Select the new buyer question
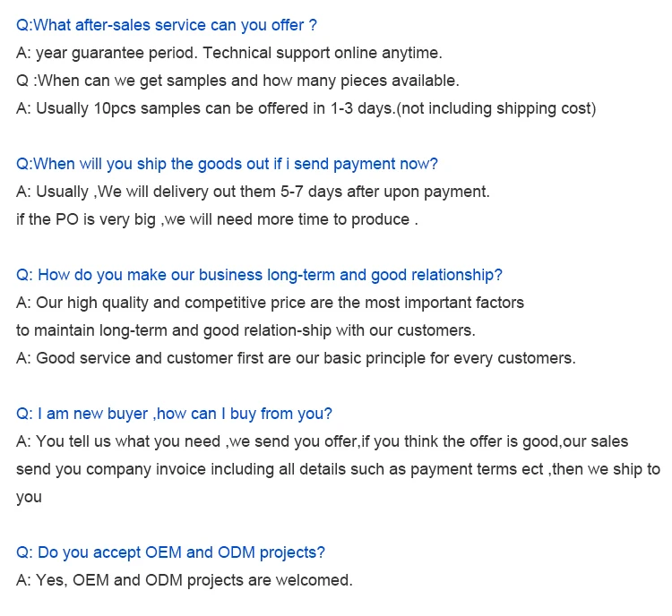Viewport: 672px width, 616px height. (x=174, y=414)
